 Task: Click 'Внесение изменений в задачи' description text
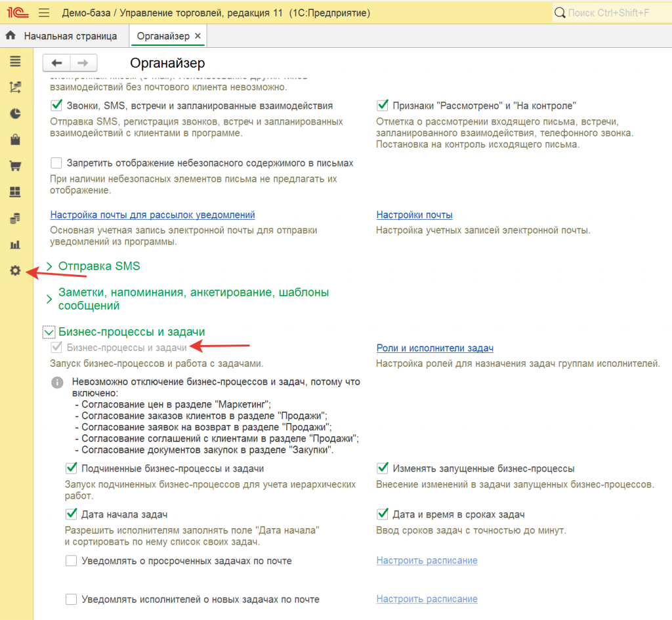pos(515,484)
